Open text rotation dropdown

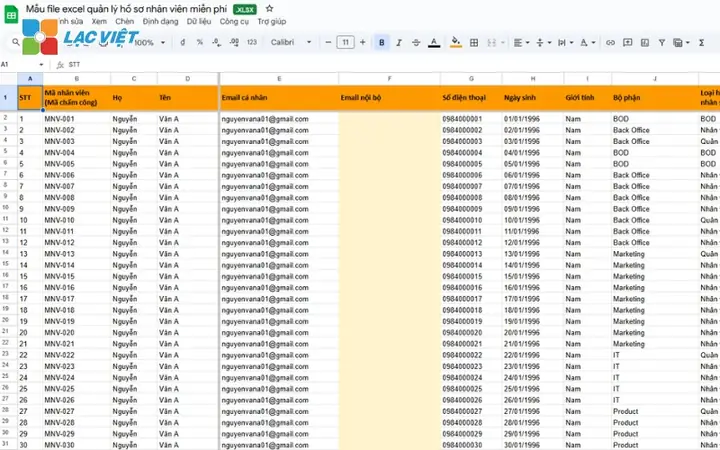tap(587, 42)
